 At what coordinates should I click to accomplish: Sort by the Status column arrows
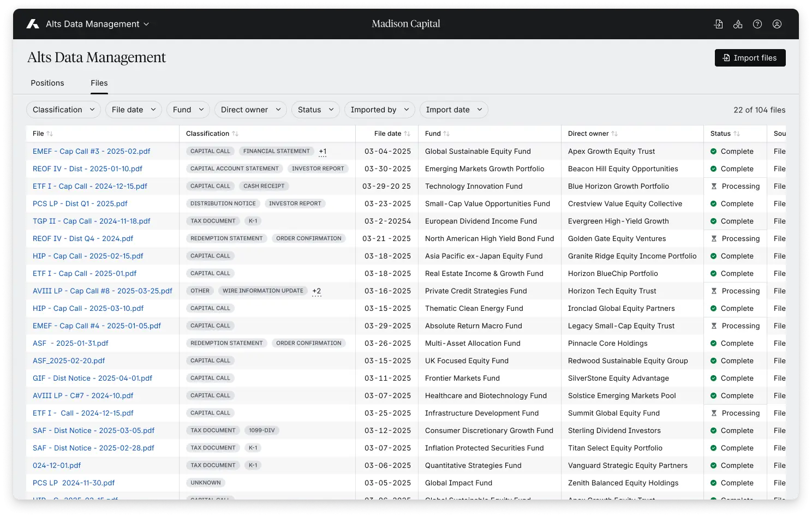pos(737,134)
